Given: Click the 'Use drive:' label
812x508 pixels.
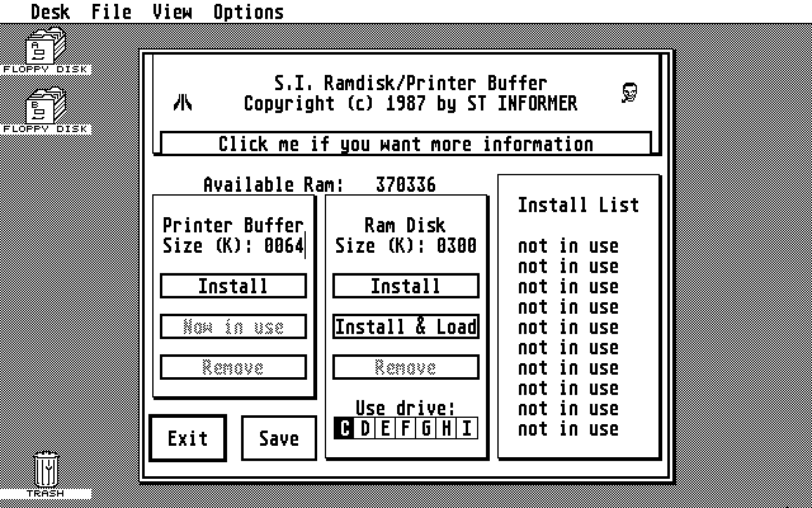Looking at the screenshot, I should click(x=406, y=408).
